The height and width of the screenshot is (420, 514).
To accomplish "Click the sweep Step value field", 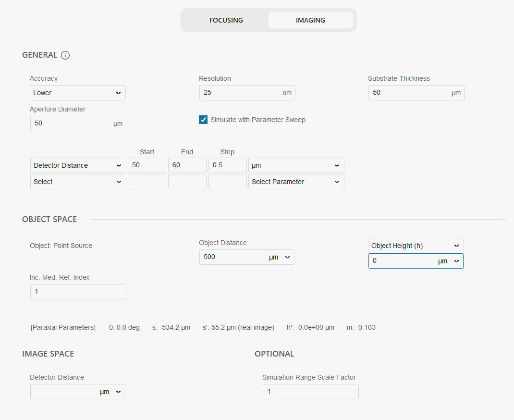I will (227, 165).
